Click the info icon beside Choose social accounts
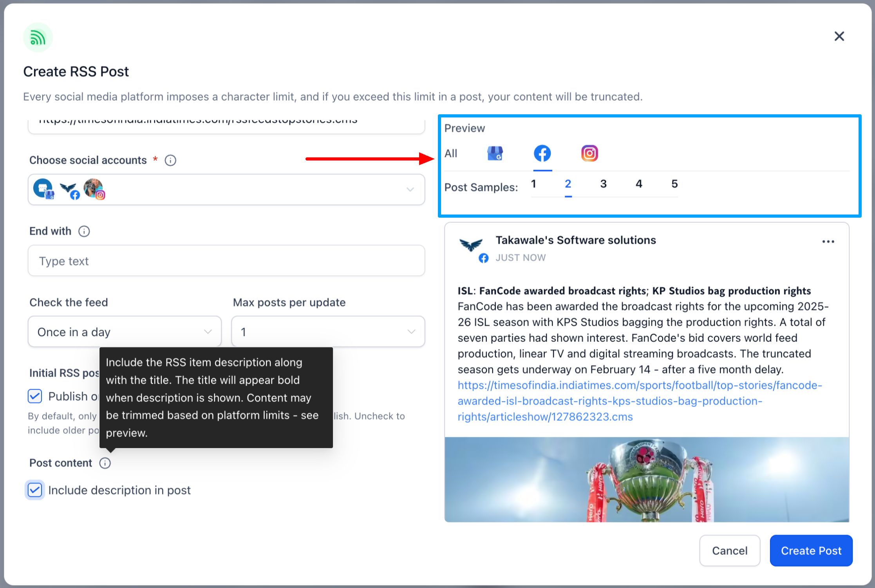Viewport: 875px width, 588px height. click(170, 160)
